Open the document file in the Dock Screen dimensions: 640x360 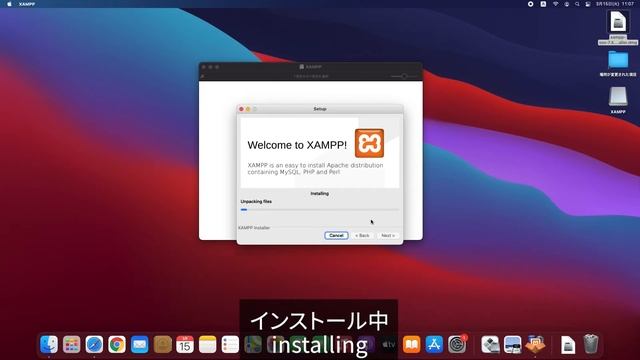tap(568, 345)
